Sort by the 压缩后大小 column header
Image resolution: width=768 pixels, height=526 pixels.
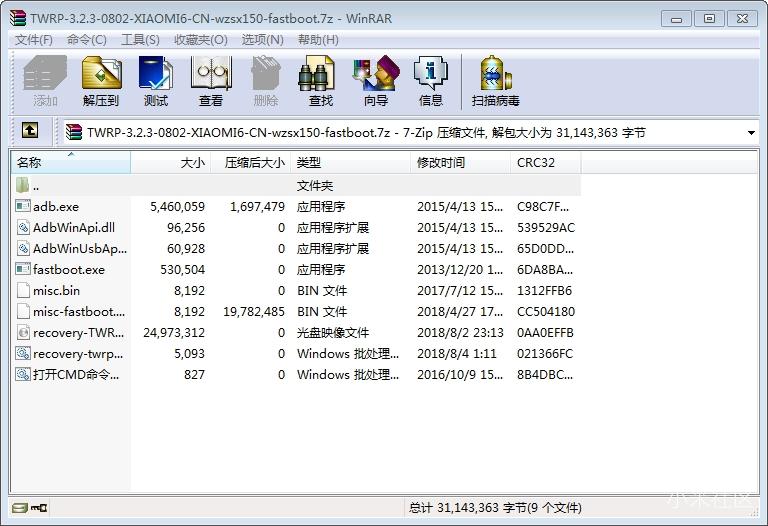(250, 163)
